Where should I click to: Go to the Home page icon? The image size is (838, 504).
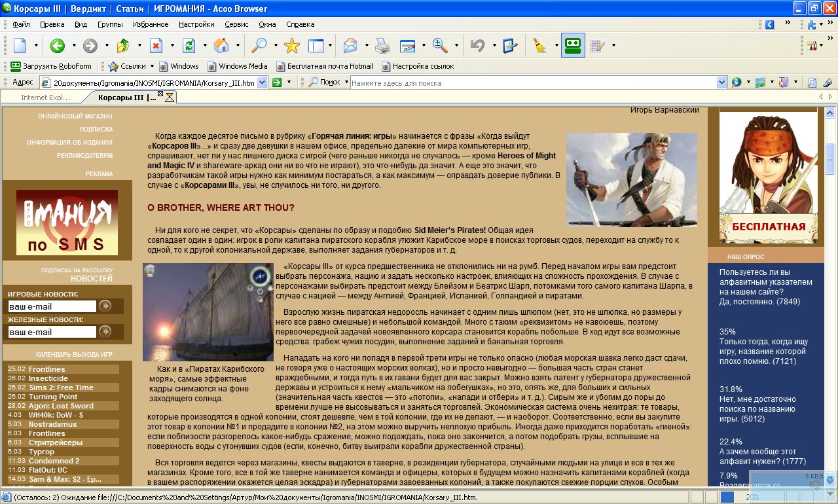221,46
